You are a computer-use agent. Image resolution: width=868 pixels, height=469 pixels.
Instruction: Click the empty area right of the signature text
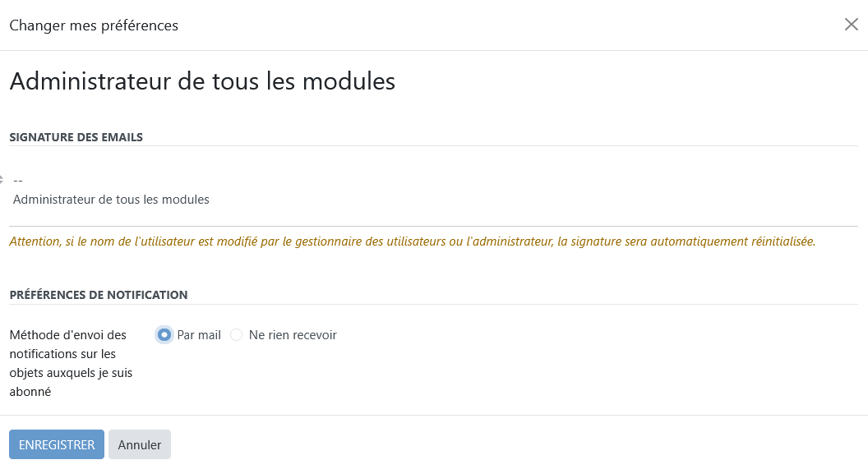click(x=534, y=199)
